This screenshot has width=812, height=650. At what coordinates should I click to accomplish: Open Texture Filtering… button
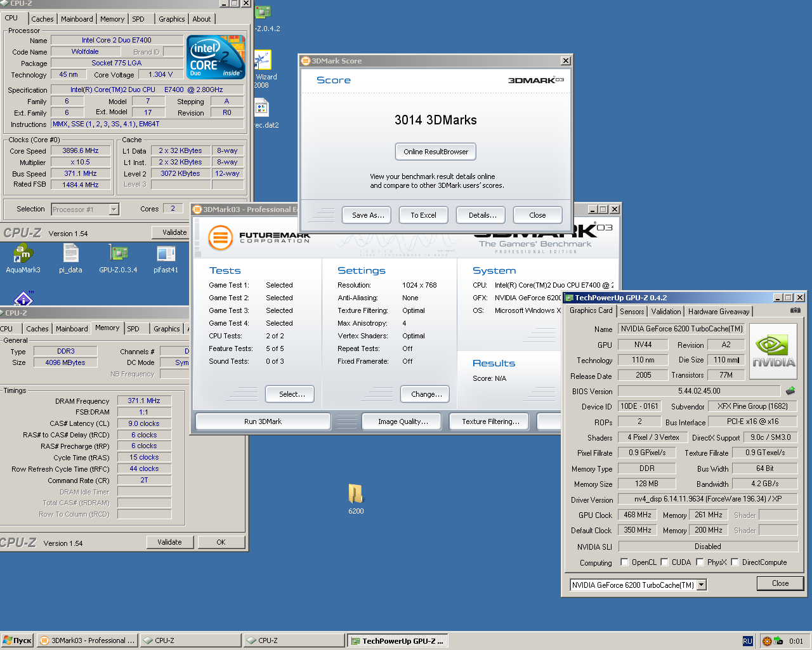490,421
